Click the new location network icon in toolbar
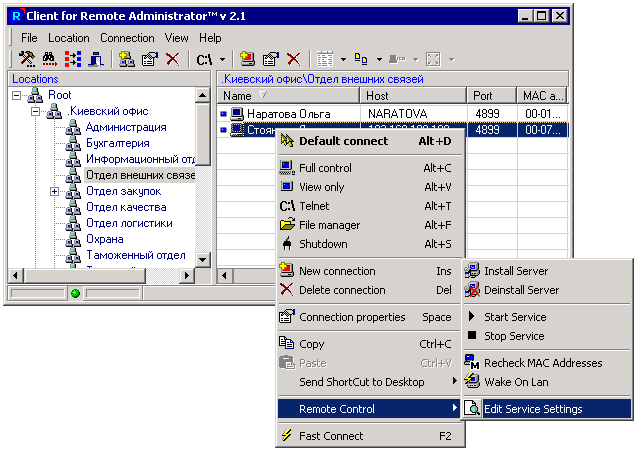This screenshot has width=638, height=451. (x=127, y=59)
